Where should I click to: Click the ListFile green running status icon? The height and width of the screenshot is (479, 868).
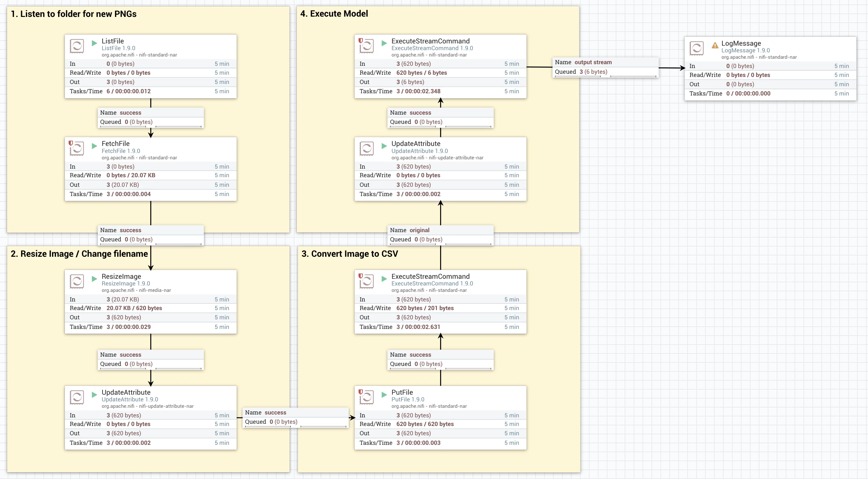click(94, 43)
